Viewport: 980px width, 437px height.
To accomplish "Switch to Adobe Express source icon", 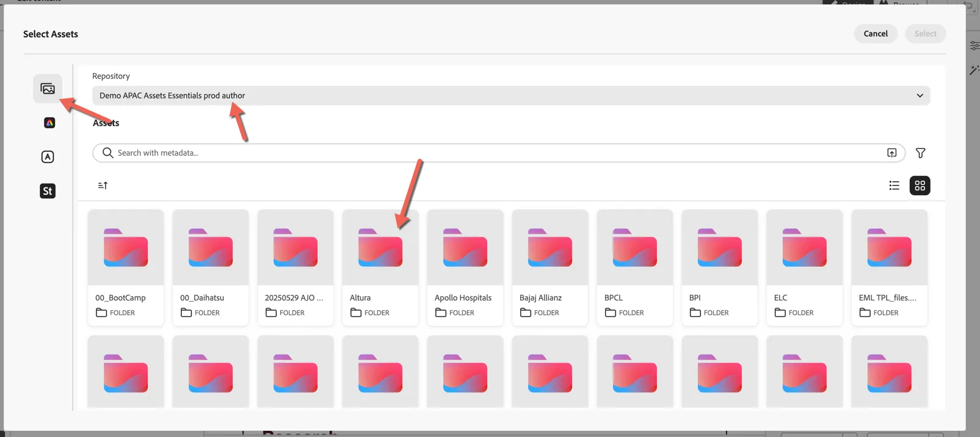I will point(49,123).
